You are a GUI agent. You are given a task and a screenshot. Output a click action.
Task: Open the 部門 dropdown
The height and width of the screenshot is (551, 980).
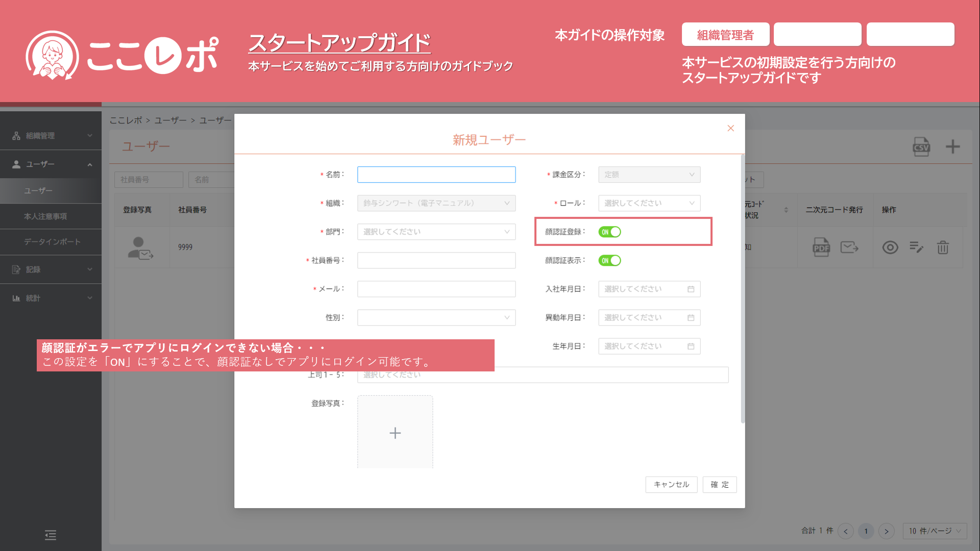[x=436, y=232]
